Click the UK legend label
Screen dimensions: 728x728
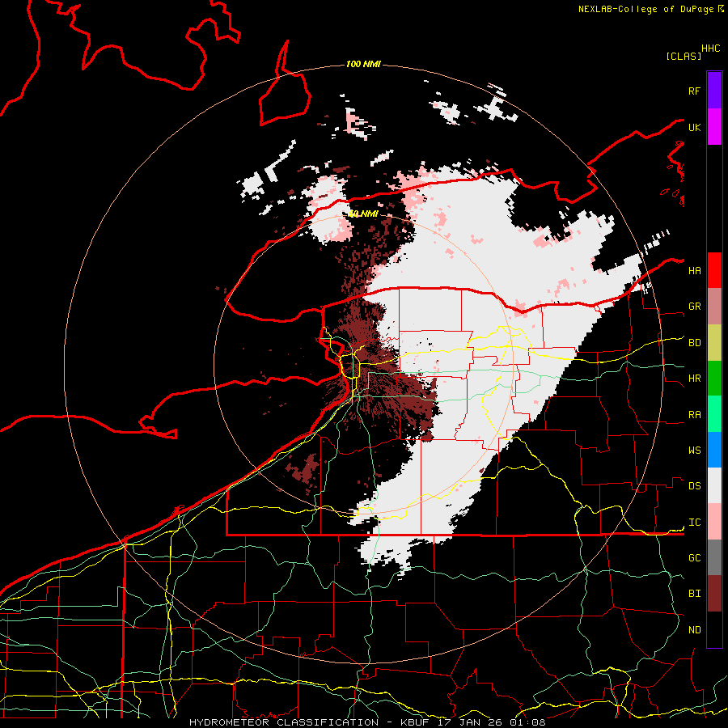coord(694,127)
